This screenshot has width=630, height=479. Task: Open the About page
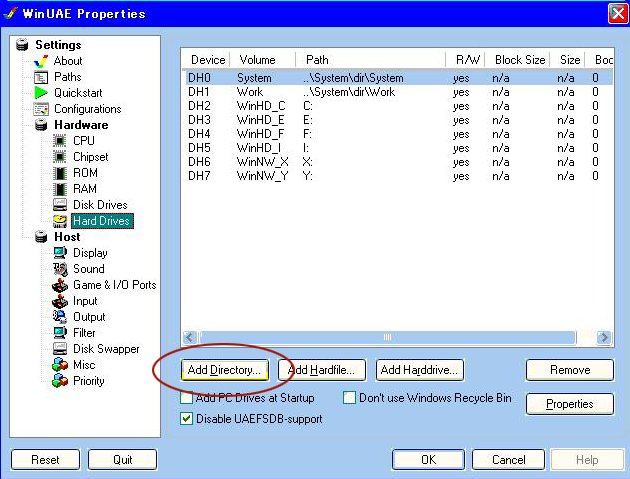[68, 61]
